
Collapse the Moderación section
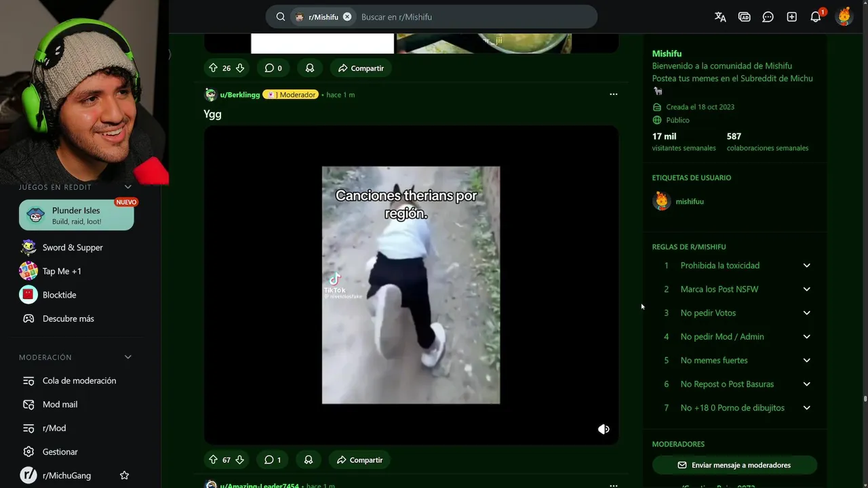click(x=127, y=357)
